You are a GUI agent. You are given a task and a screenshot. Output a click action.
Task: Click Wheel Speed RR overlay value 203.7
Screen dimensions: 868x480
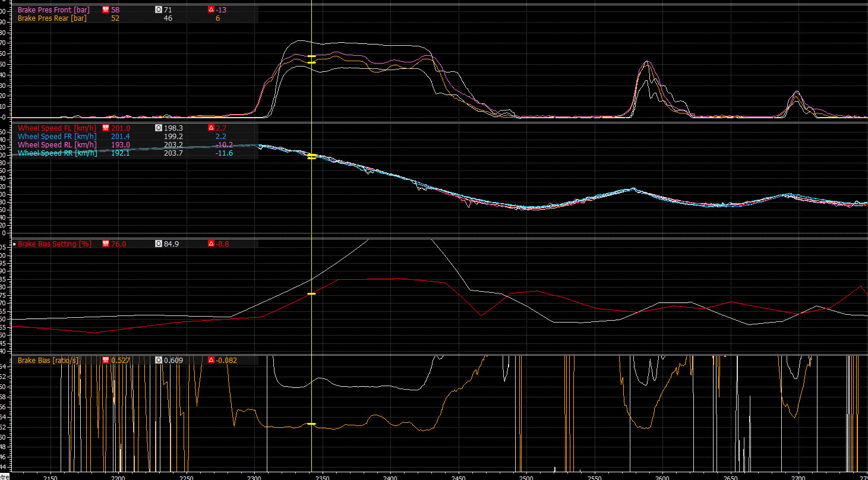tap(173, 153)
